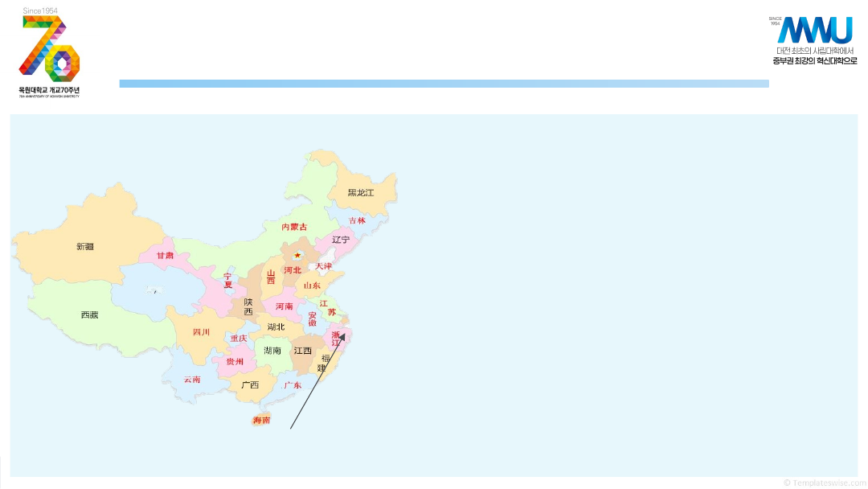
Task: Select the 四川 province
Action: 201,332
